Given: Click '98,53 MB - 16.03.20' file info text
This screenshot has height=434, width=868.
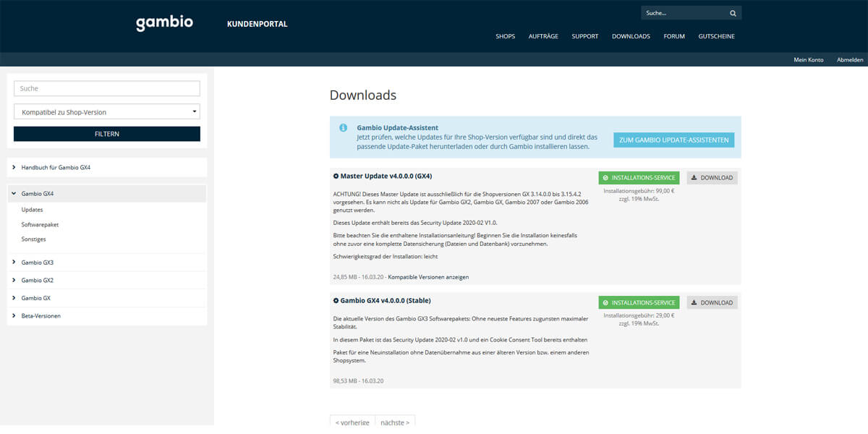Looking at the screenshot, I should pos(358,380).
